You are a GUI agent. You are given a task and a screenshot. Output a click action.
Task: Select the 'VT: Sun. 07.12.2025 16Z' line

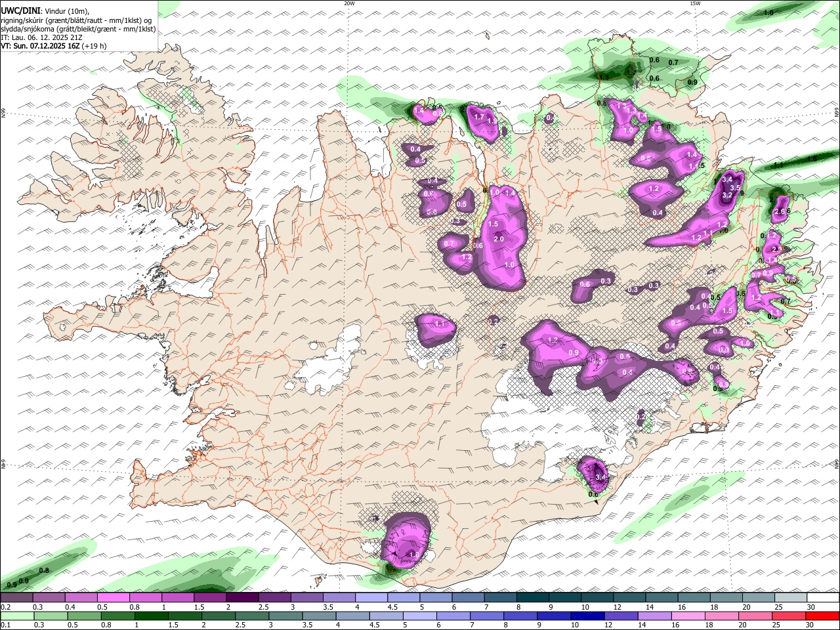[40, 46]
